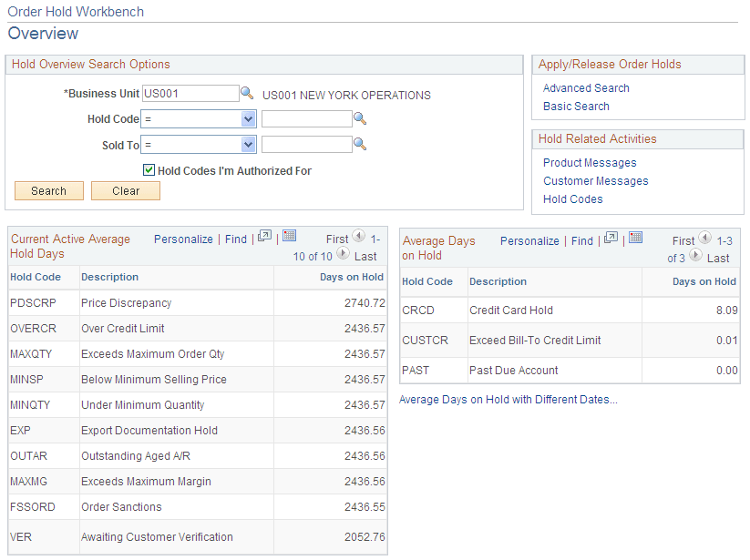Click inside the Business Unit input field
The width and height of the screenshot is (750, 560).
pos(189,92)
